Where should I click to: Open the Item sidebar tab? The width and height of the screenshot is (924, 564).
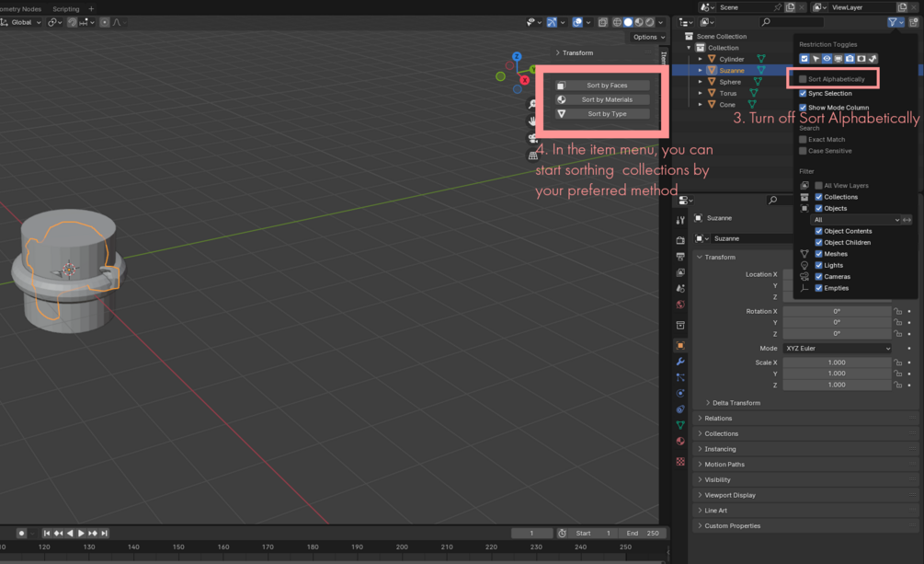664,58
